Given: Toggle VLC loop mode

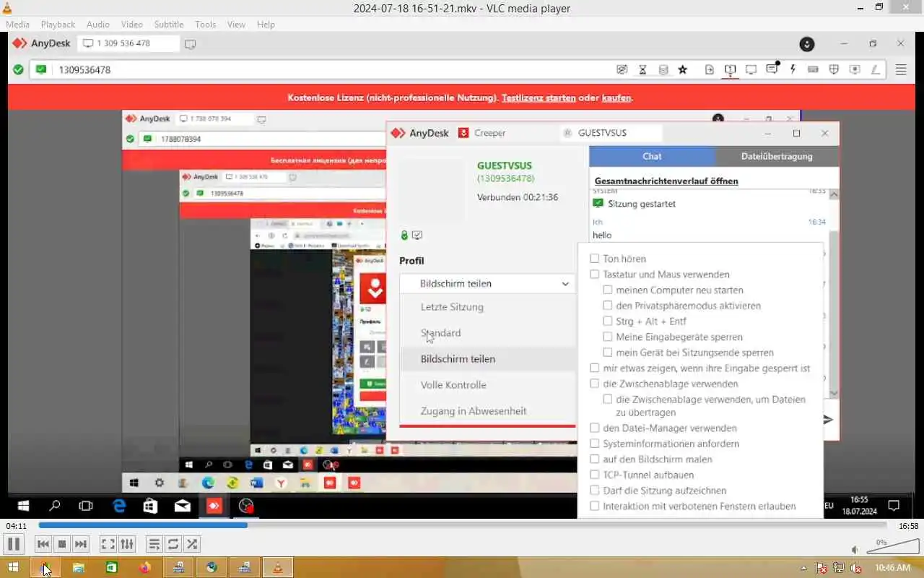Looking at the screenshot, I should pos(173,544).
